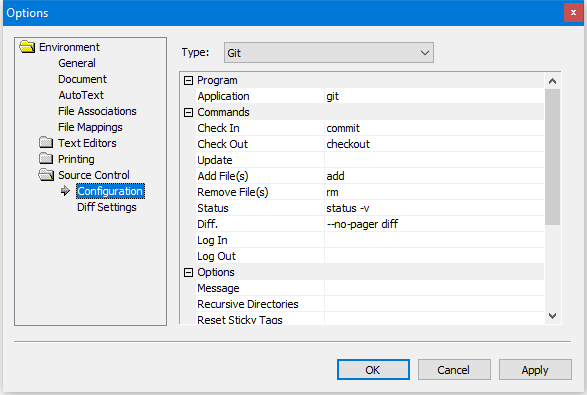The image size is (587, 395).
Task: Click the arrow icon beside Configuration
Action: tap(66, 191)
